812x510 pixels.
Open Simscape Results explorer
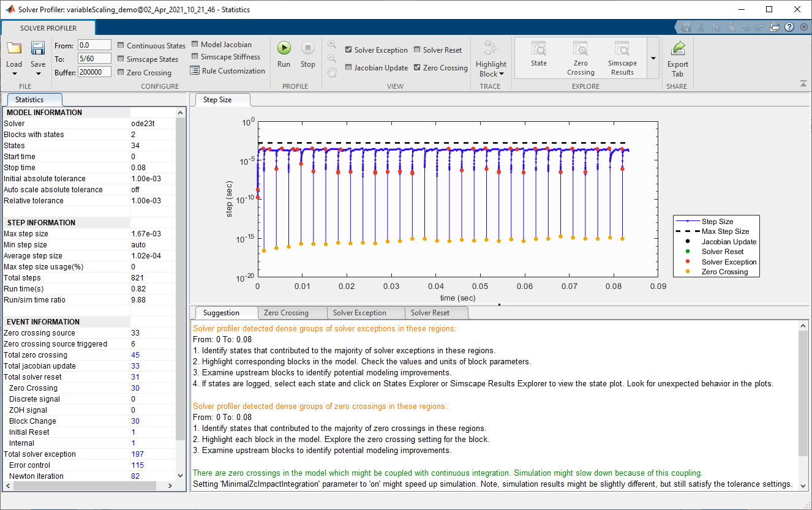(x=622, y=49)
